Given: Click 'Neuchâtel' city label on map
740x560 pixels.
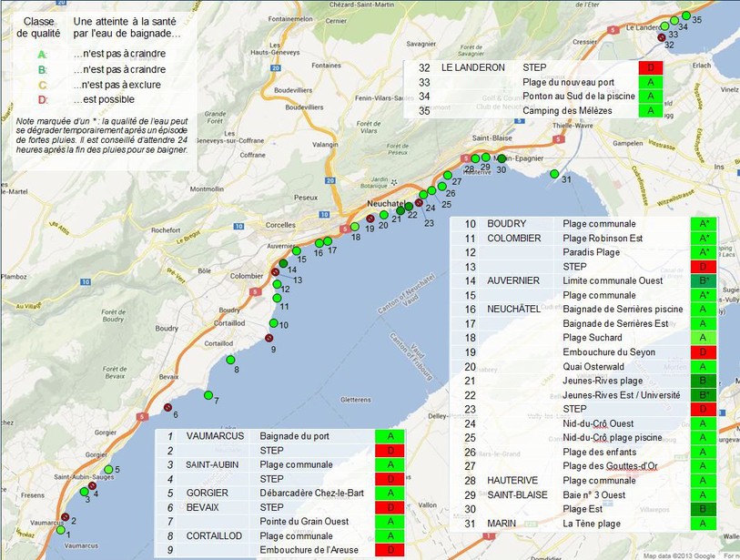Looking at the screenshot, I should coord(386,203).
